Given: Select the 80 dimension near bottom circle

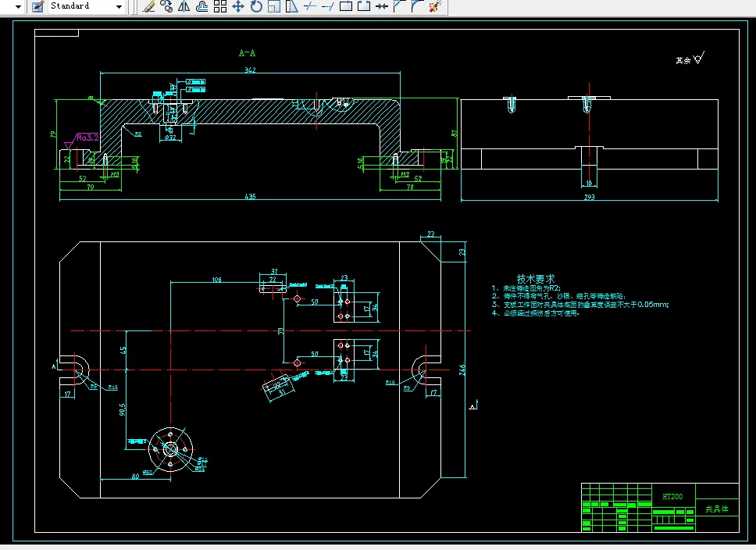Looking at the screenshot, I should 135,477.
